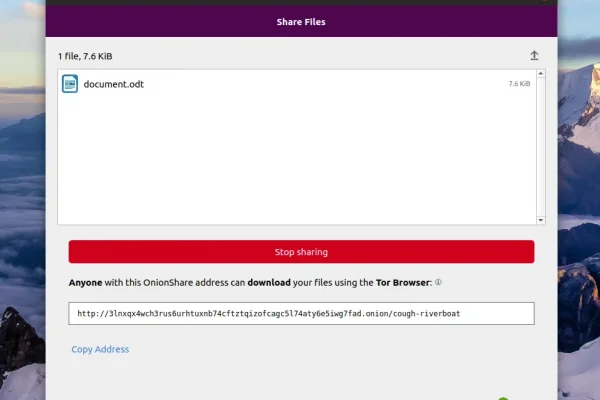The image size is (600, 400).
Task: Click empty area of the file list
Action: click(x=297, y=161)
